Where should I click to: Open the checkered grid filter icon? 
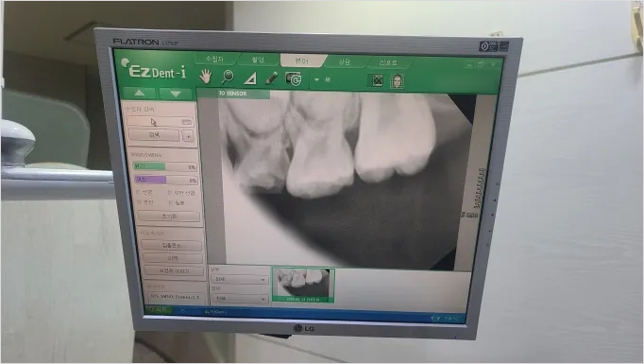377,80
